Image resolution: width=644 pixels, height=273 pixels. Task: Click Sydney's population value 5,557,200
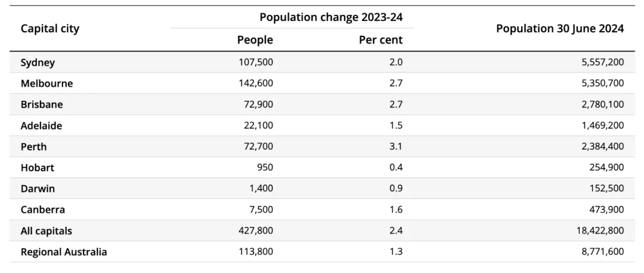pyautogui.click(x=603, y=63)
